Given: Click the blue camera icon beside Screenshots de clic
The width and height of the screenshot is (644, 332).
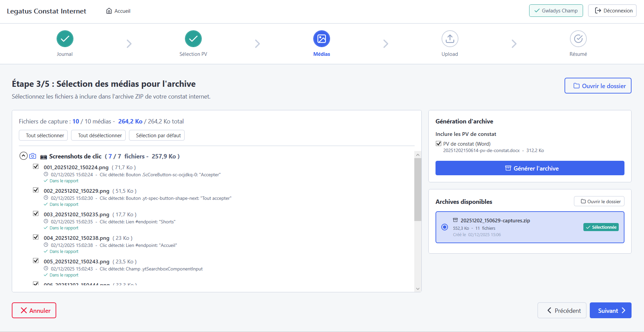Looking at the screenshot, I should [33, 156].
